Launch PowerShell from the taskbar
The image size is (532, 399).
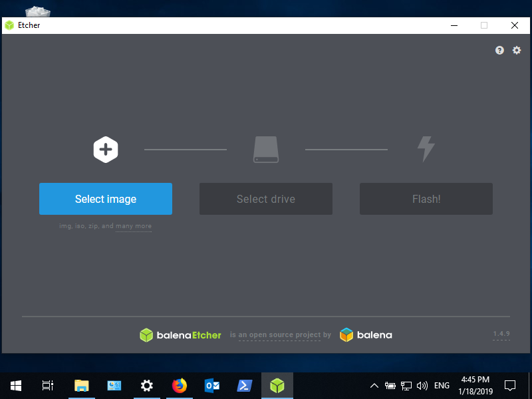point(245,385)
